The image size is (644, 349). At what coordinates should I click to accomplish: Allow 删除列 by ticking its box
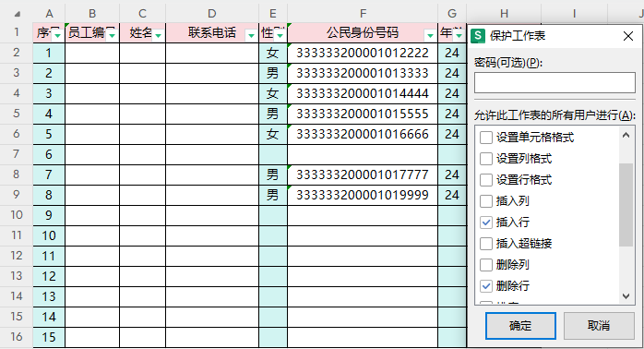[486, 265]
